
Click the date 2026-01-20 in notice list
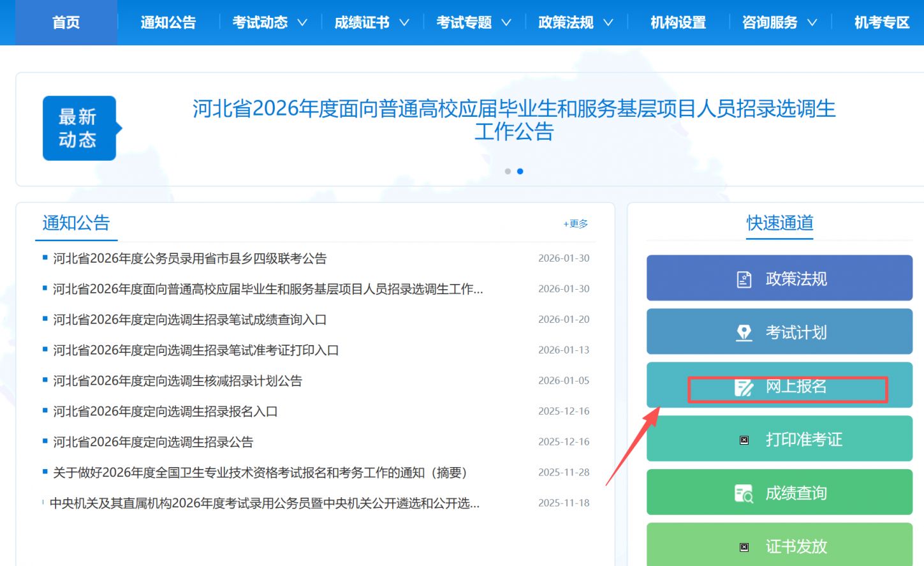coord(564,320)
